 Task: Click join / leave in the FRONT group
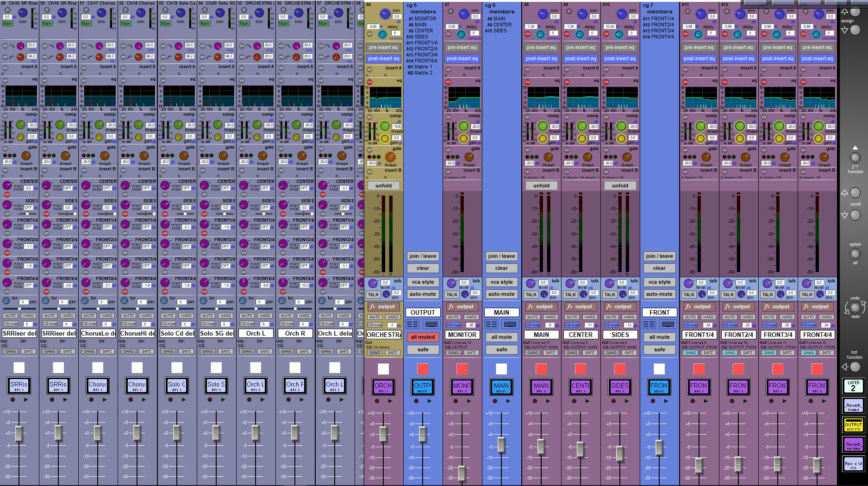pos(659,256)
